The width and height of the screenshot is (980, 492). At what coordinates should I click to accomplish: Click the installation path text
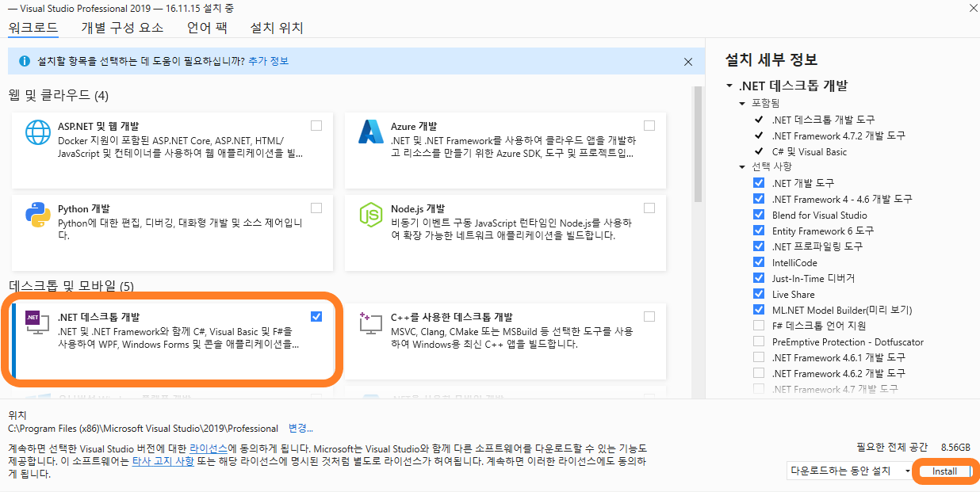[x=143, y=428]
